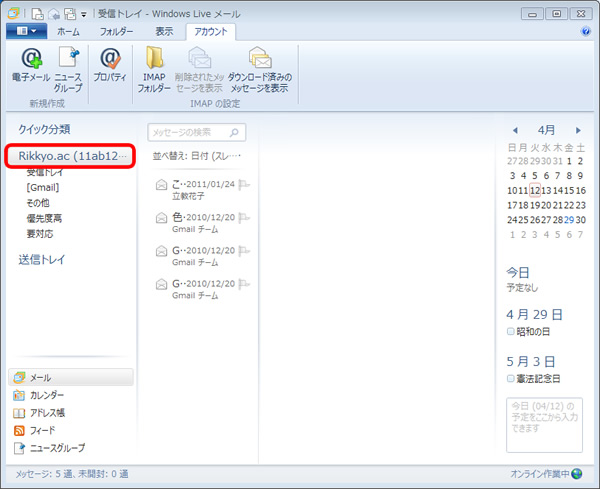Click the new item quick access icon
This screenshot has height=489, width=600.
pos(38,14)
